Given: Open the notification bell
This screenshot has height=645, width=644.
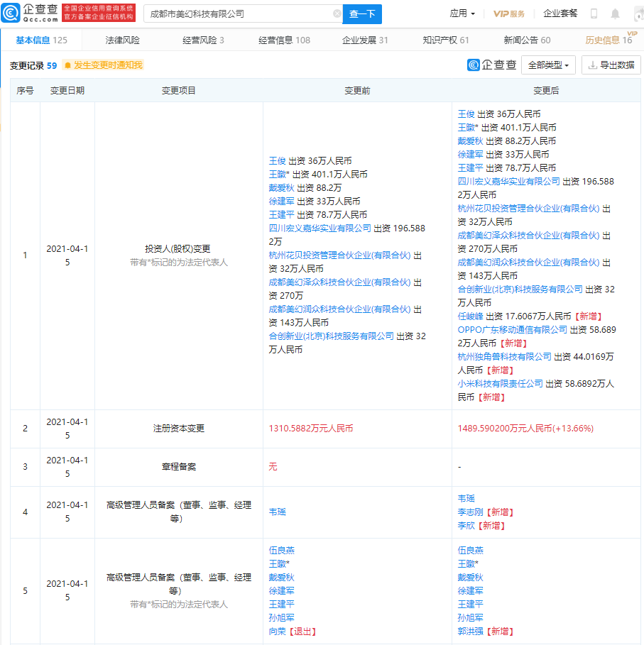Looking at the screenshot, I should pyautogui.click(x=615, y=14).
